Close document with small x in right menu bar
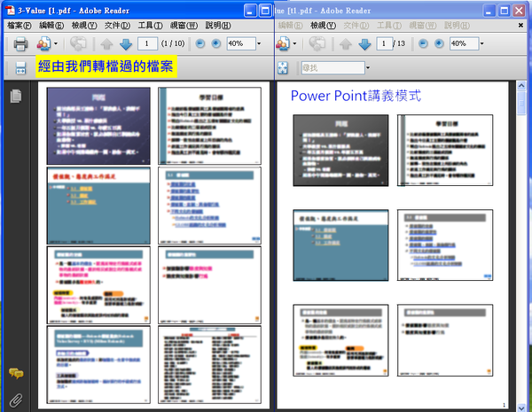The width and height of the screenshot is (532, 412). (520, 26)
